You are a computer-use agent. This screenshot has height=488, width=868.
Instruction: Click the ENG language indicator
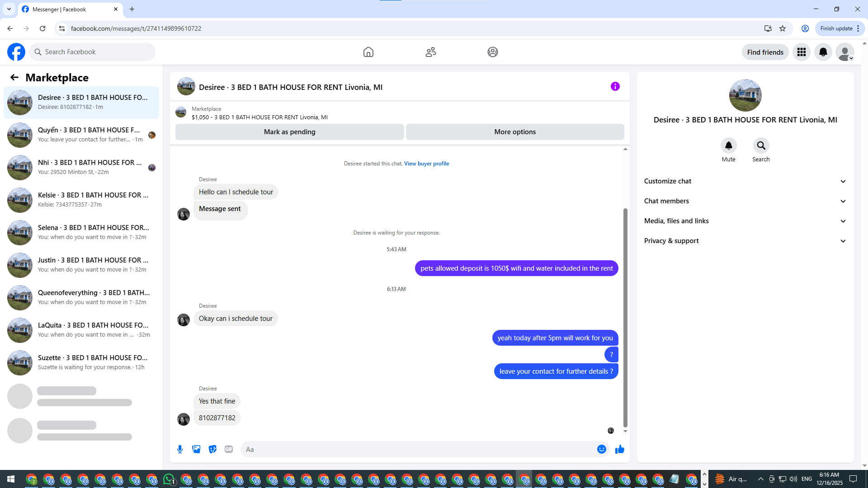point(807,479)
